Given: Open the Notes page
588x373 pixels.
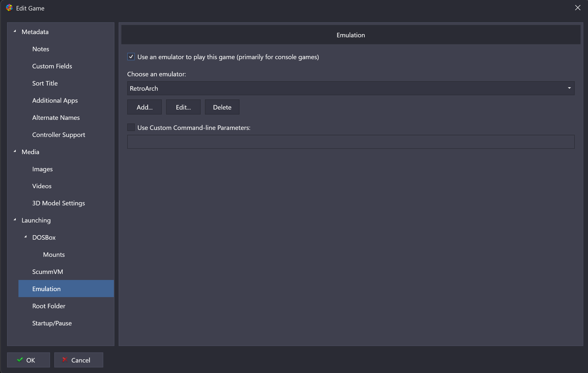Looking at the screenshot, I should pyautogui.click(x=41, y=49).
